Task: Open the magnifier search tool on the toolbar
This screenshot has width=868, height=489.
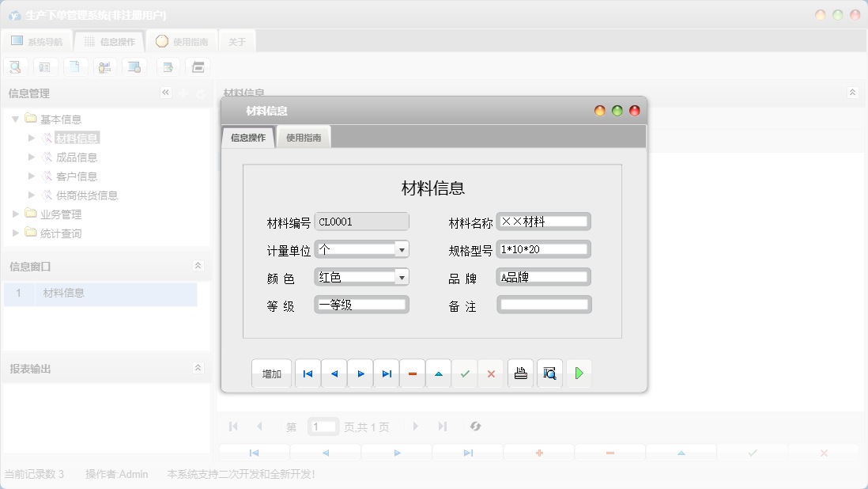Action: (14, 66)
